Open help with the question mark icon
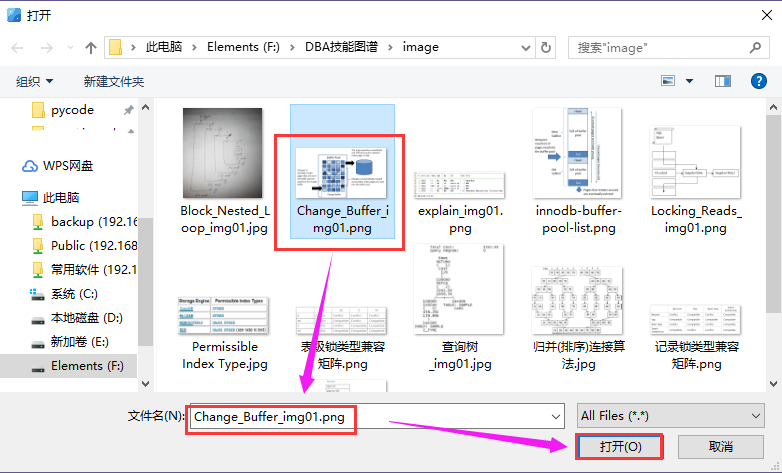This screenshot has width=782, height=473. 757,81
